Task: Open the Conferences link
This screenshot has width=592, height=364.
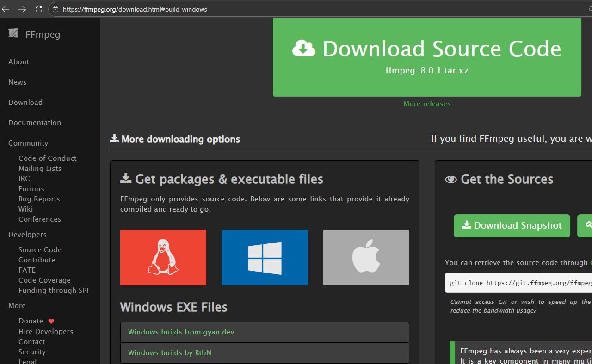Action: tap(40, 219)
